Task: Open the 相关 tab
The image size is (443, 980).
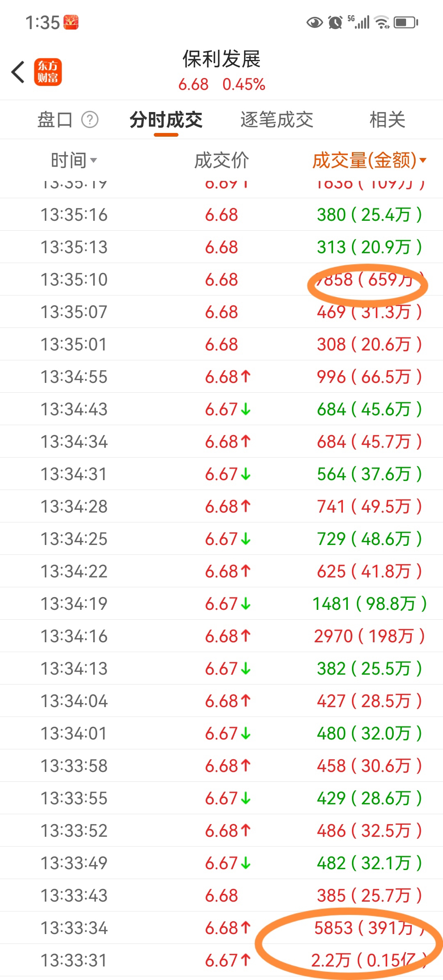Action: (x=388, y=120)
